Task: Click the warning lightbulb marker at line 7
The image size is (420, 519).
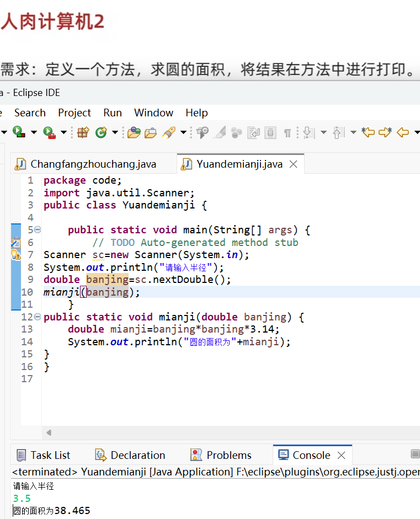Action: (16, 255)
